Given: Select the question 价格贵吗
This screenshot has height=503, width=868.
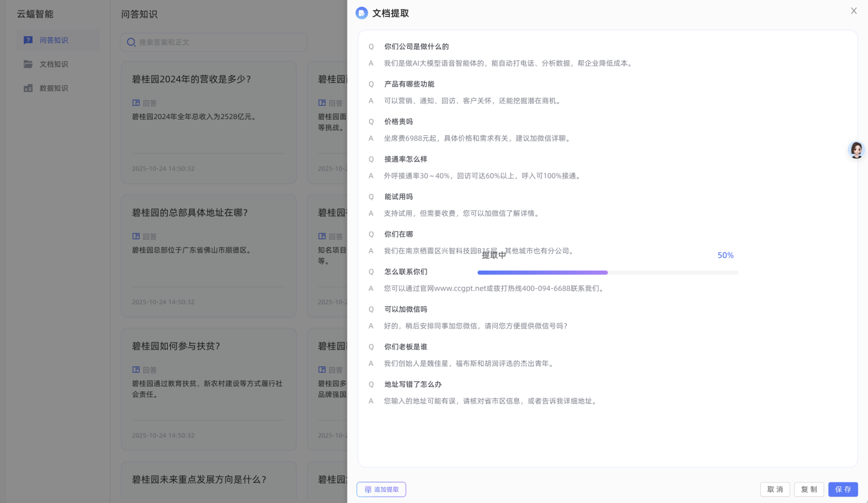Looking at the screenshot, I should tap(398, 122).
